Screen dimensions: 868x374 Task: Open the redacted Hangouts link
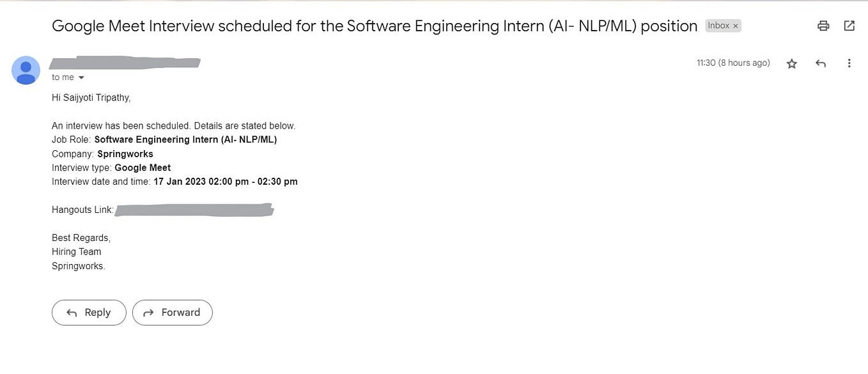point(194,210)
